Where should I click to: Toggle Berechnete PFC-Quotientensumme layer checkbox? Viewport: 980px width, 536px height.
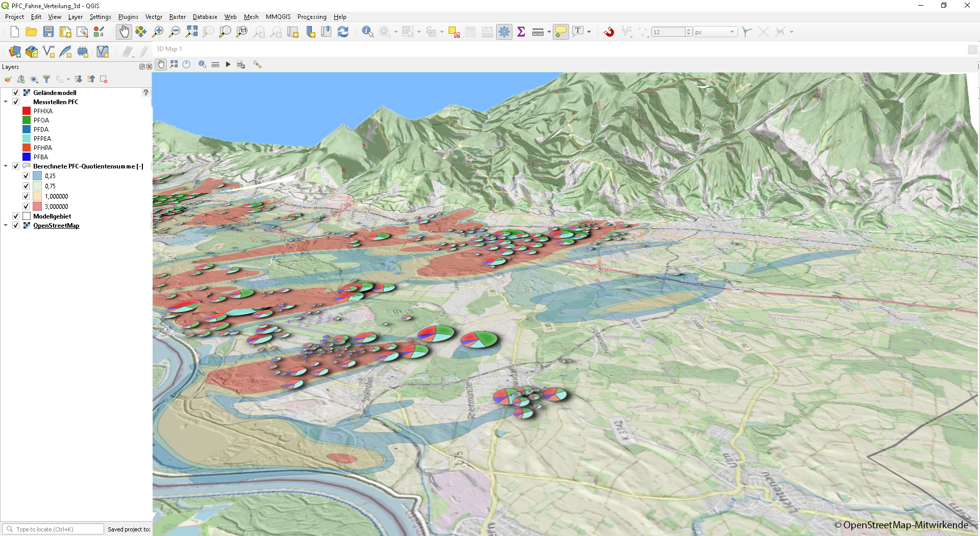coord(16,166)
